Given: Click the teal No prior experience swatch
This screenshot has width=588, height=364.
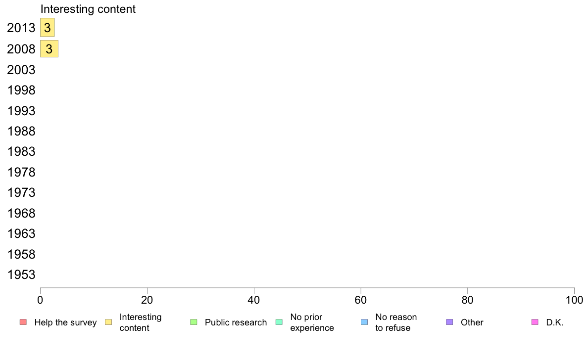Looking at the screenshot, I should tap(279, 322).
